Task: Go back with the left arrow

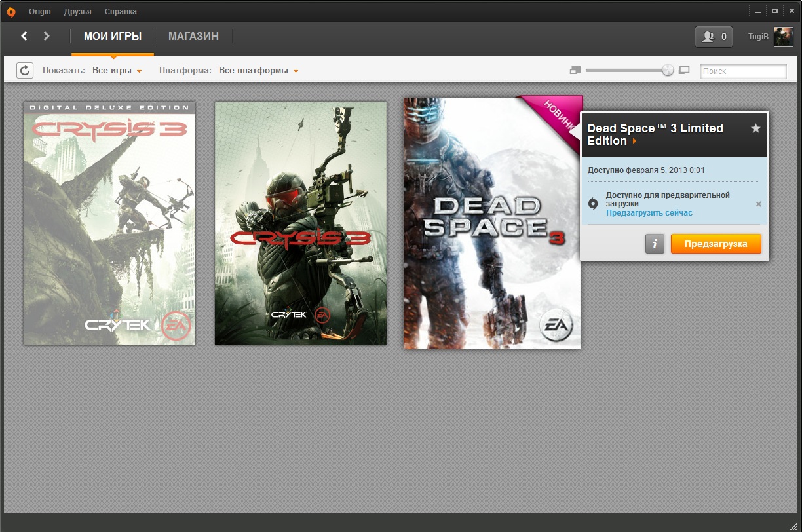Action: click(x=24, y=36)
